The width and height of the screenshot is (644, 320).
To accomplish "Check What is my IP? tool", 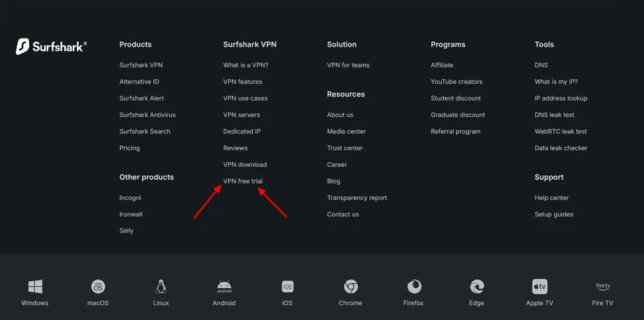I will [x=556, y=82].
